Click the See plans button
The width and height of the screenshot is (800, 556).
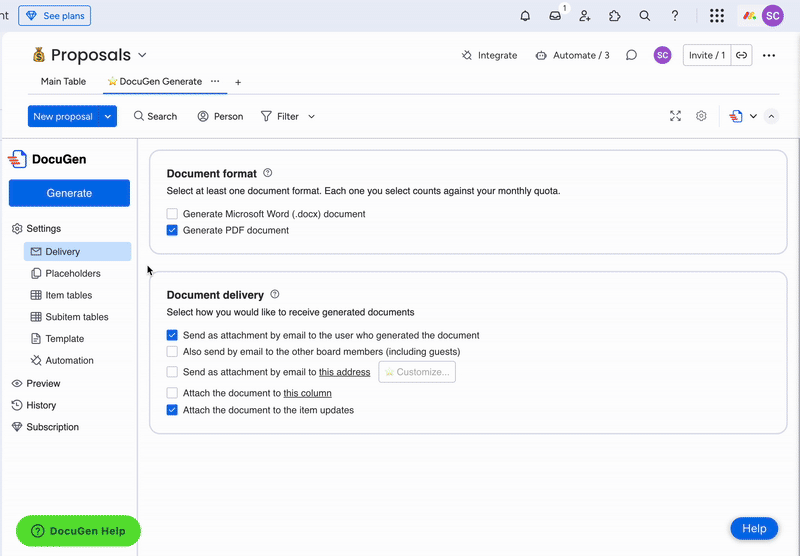[x=55, y=16]
